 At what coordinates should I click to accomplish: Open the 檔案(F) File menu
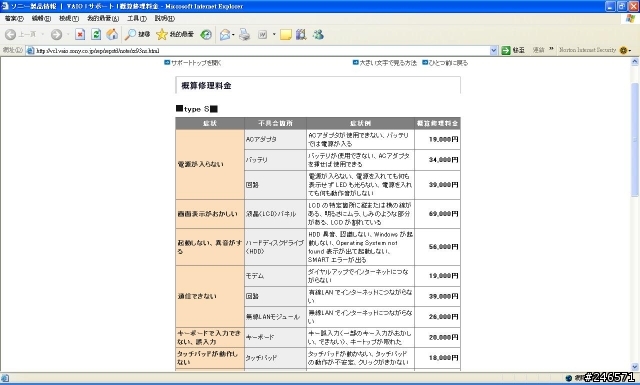point(14,18)
